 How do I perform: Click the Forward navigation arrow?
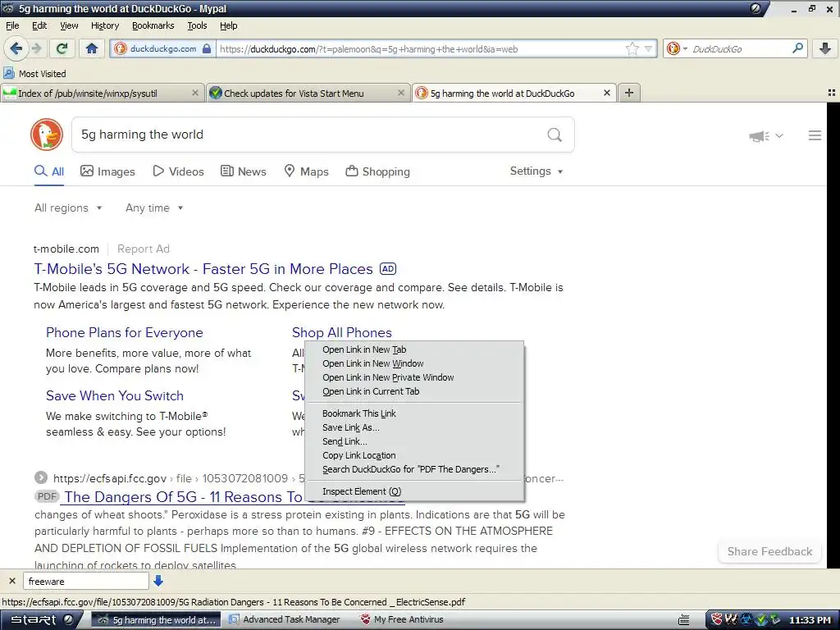(36, 48)
